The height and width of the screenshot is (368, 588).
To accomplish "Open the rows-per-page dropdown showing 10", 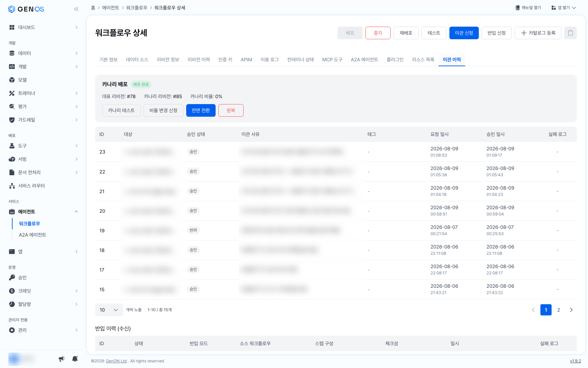I will 109,310.
